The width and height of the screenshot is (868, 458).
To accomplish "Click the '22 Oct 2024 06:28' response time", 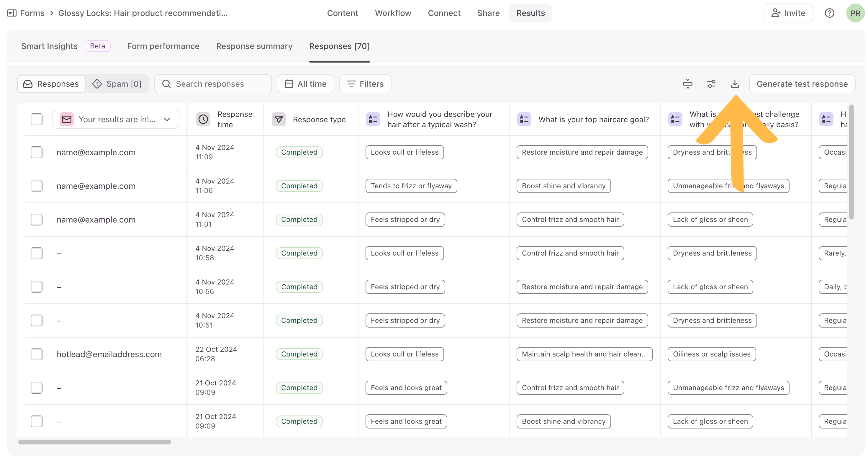I will pyautogui.click(x=216, y=354).
